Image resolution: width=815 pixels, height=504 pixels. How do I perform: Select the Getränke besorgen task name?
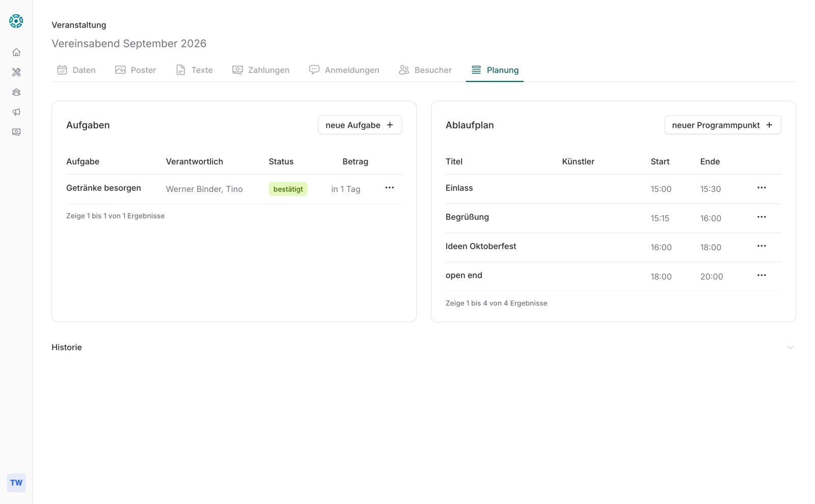click(103, 188)
